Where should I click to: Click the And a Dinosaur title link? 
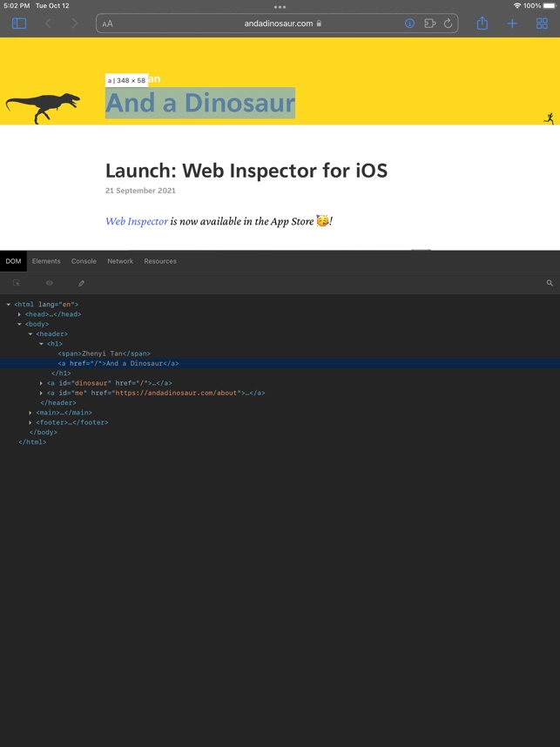200,103
